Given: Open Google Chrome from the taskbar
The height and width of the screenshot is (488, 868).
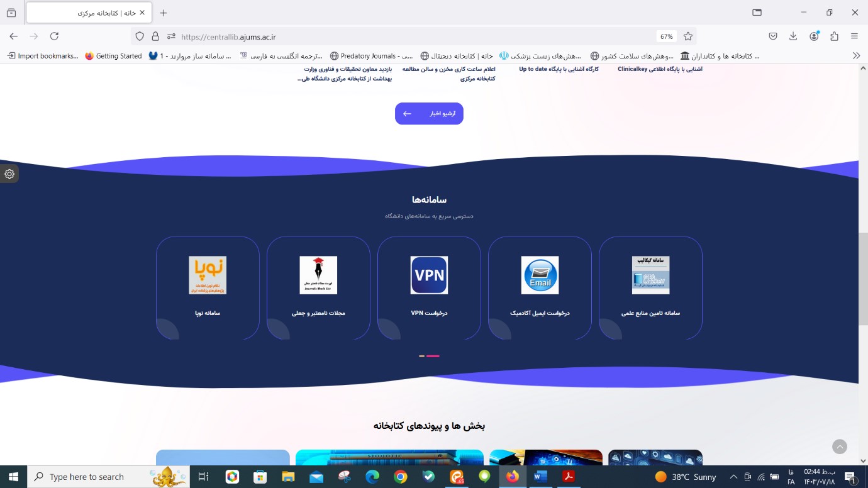Looking at the screenshot, I should tap(401, 477).
